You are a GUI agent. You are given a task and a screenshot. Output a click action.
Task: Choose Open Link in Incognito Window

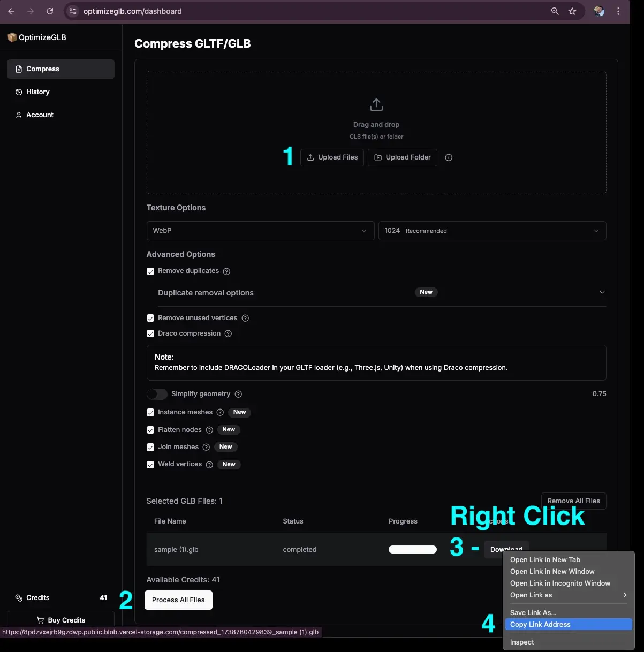click(x=560, y=583)
